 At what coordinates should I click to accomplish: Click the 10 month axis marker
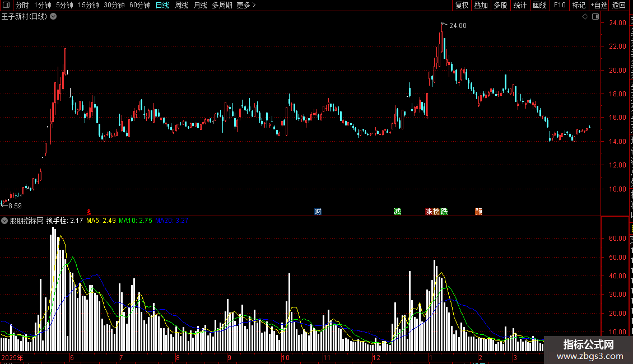[286, 358]
